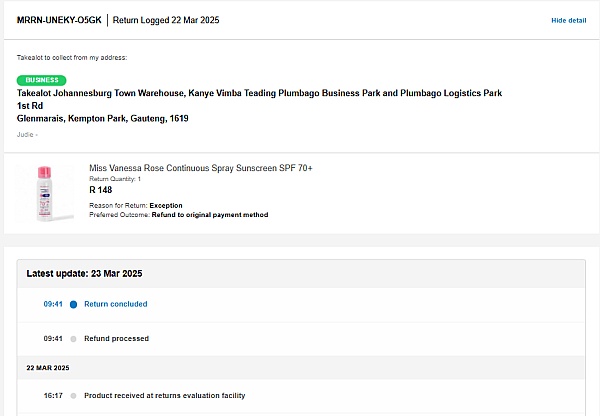
Task: Click the Return concluded status label
Action: pos(116,304)
